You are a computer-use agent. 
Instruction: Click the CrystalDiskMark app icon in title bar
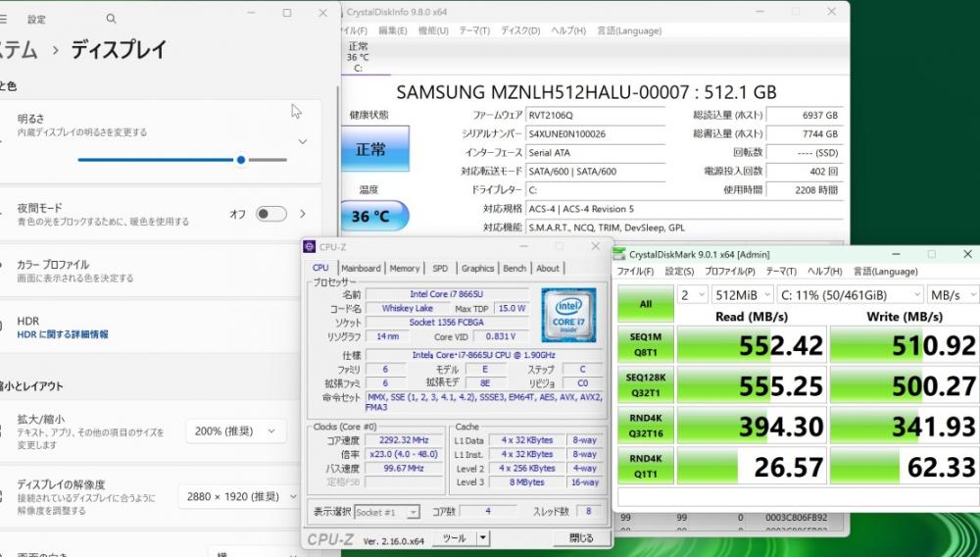[x=619, y=254]
